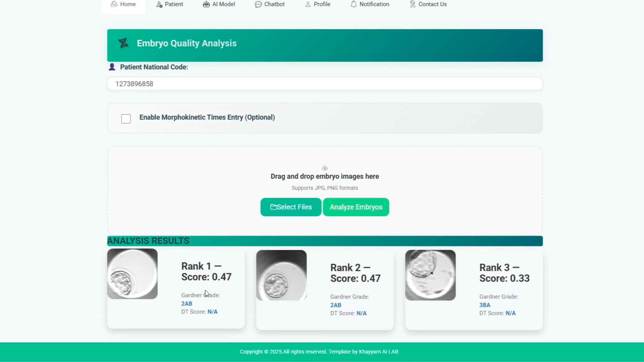Screen dimensions: 644x362
Task: Click the Patient person icon
Action: (x=159, y=4)
